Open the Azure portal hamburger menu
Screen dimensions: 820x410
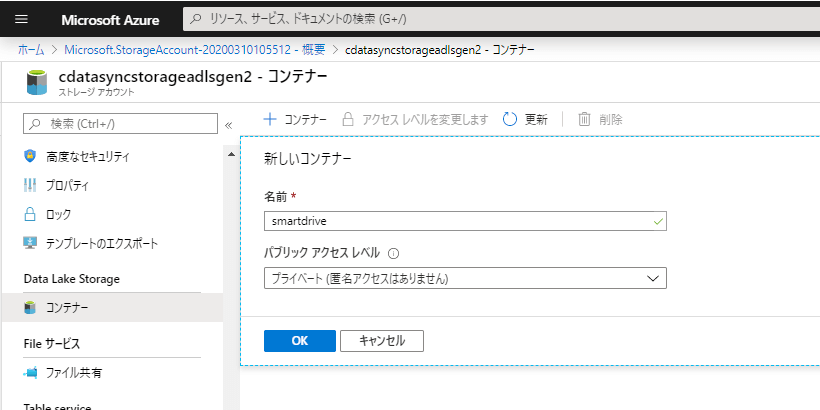21,19
